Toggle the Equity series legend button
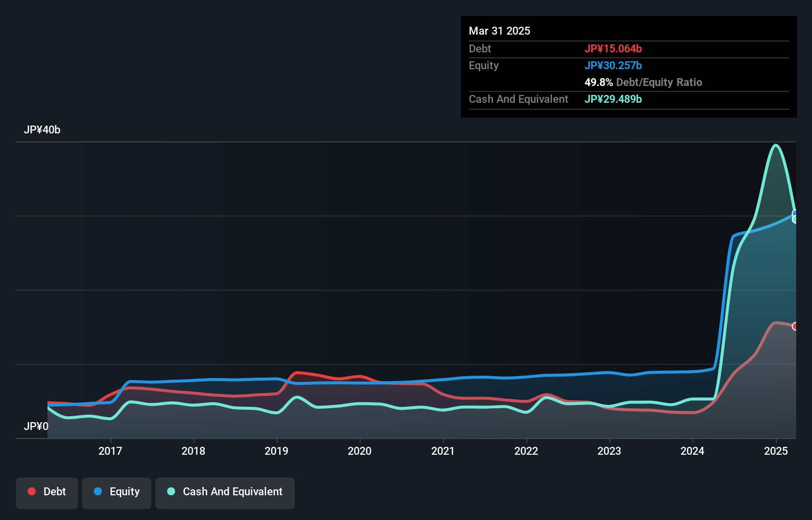The height and width of the screenshot is (520, 812). coord(117,493)
